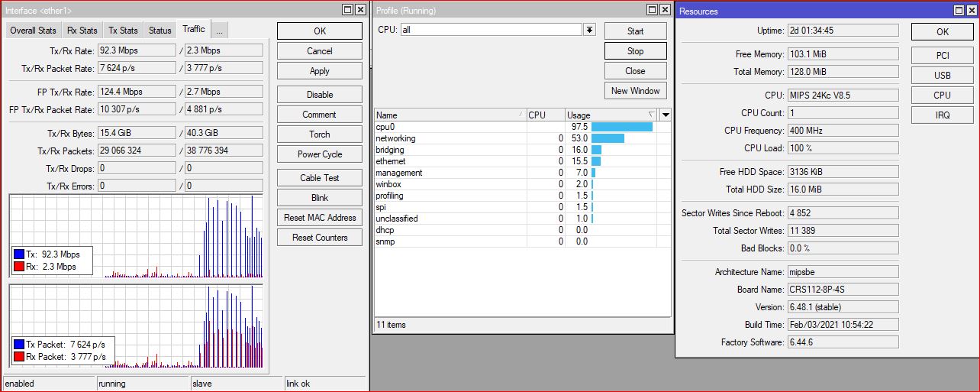The height and width of the screenshot is (392, 980).
Task: Disable the ether1 interface
Action: (320, 95)
